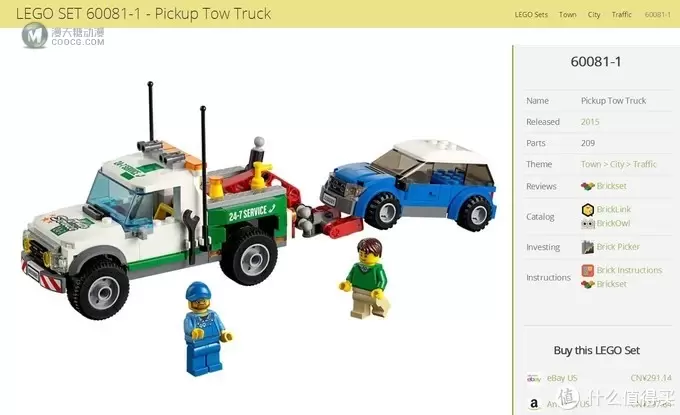This screenshot has width=680, height=415.
Task: Click the Brick Instructions icon
Action: coord(588,271)
